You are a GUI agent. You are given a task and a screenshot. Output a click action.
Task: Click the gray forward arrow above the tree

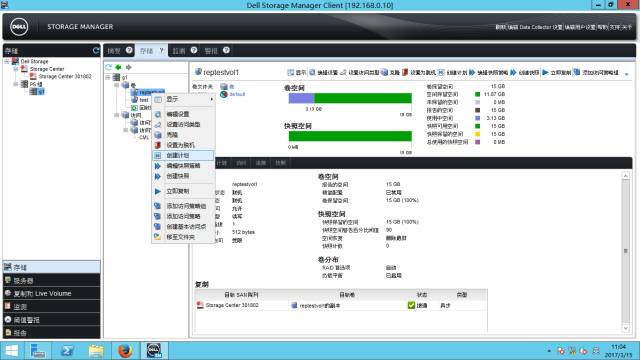(x=129, y=67)
